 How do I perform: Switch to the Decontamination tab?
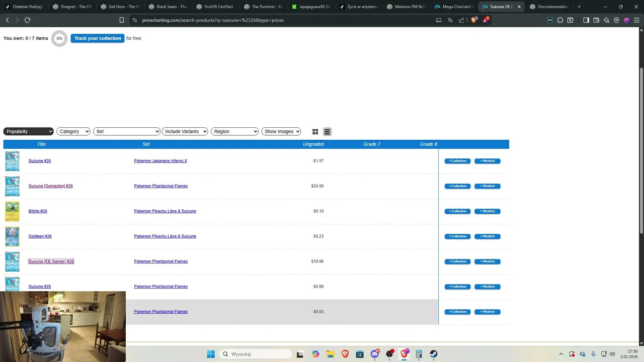[549, 7]
